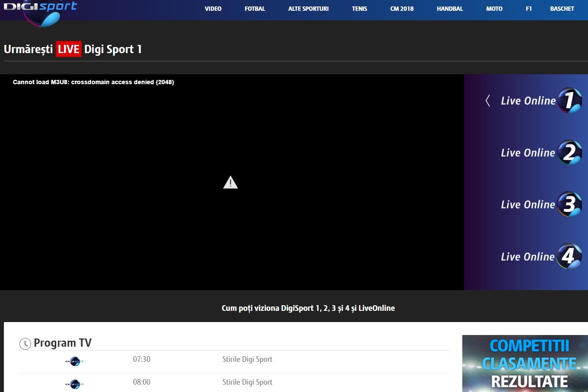Open the BASCHET menu item
This screenshot has height=392, width=588.
(x=562, y=9)
